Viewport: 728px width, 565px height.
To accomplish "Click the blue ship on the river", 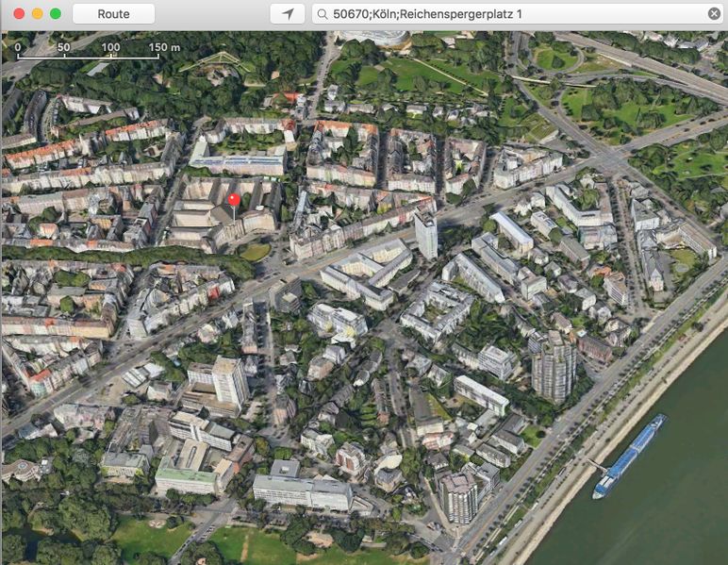I will (629, 456).
